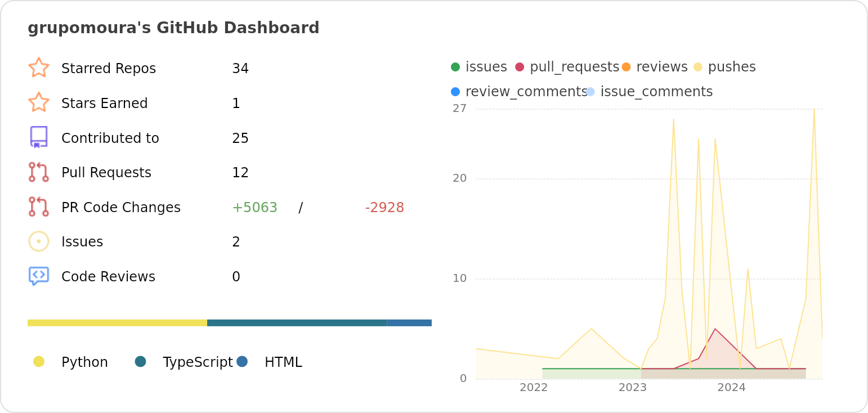The width and height of the screenshot is (868, 413).
Task: Click the HTML segment of language bar
Action: [409, 323]
